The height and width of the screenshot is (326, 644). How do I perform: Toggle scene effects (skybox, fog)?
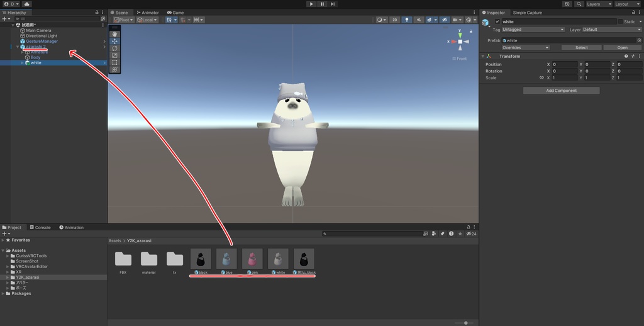point(429,20)
